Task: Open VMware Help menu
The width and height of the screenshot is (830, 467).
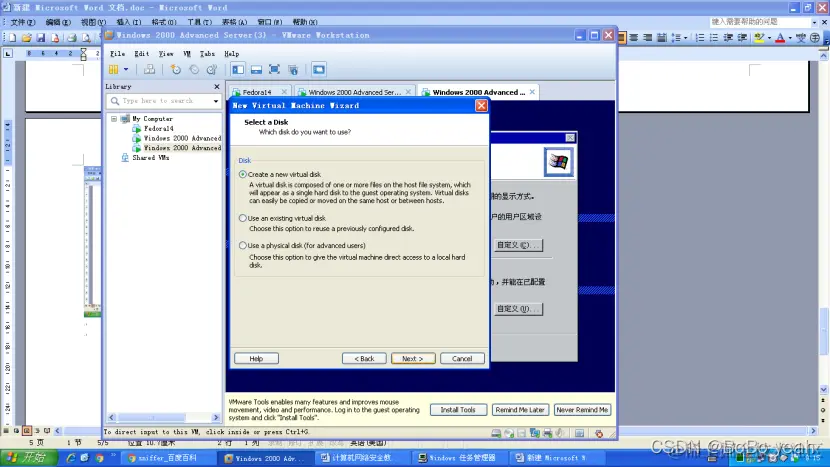Action: [231, 53]
